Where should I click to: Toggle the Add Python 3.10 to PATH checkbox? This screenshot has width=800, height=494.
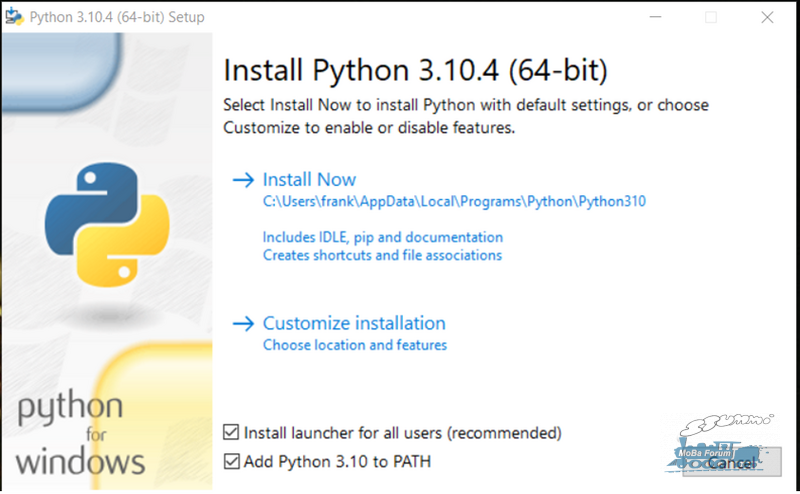[x=231, y=461]
